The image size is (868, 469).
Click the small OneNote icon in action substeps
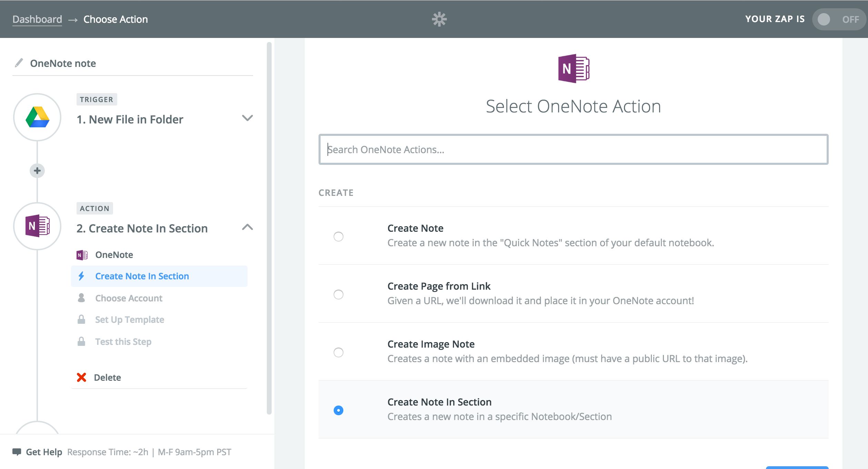(x=82, y=255)
